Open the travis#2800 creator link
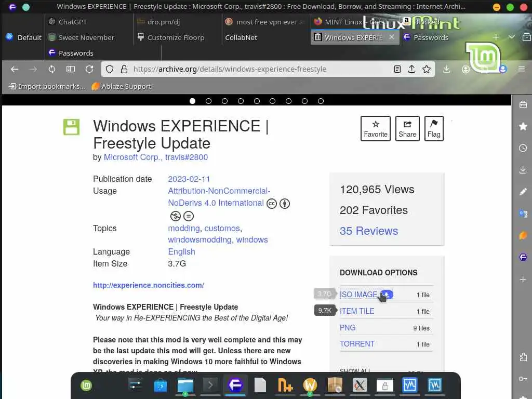 tap(187, 157)
